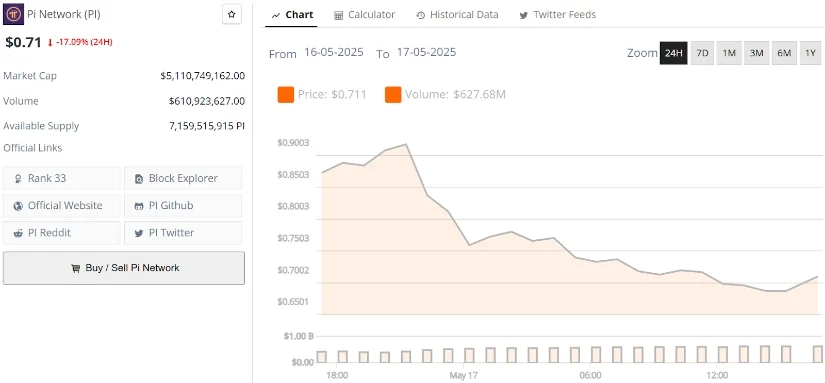The width and height of the screenshot is (825, 383).
Task: Toggle the Volume series orange swatch
Action: click(x=393, y=95)
